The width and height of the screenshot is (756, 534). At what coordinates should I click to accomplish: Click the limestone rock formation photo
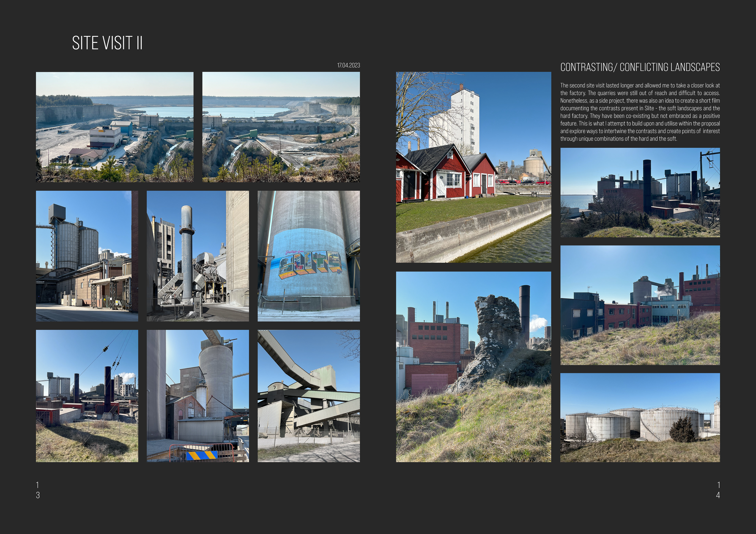[473, 367]
